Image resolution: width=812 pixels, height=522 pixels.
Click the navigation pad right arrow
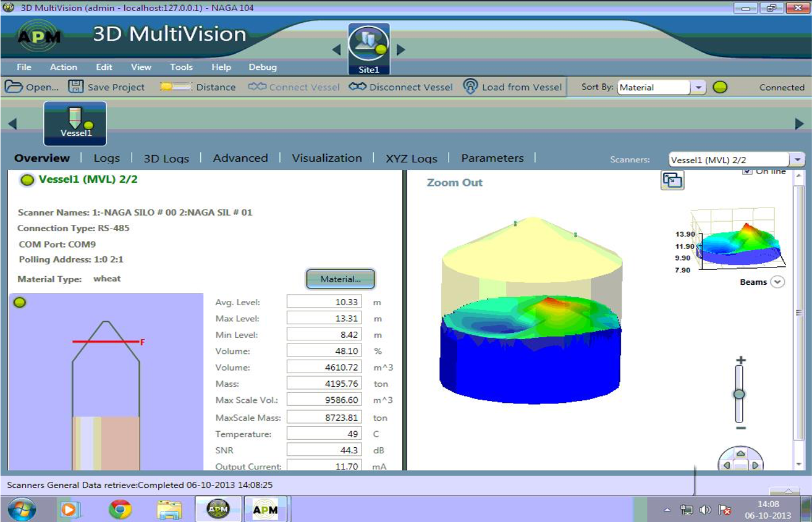click(755, 465)
